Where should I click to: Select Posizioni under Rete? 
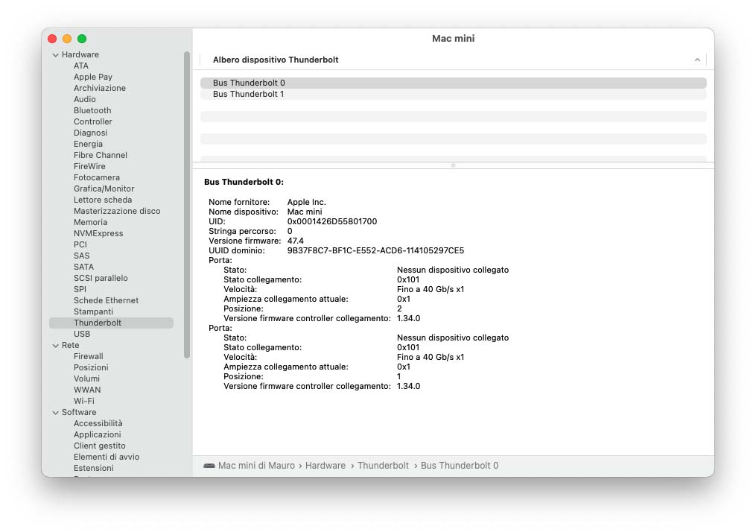point(91,367)
